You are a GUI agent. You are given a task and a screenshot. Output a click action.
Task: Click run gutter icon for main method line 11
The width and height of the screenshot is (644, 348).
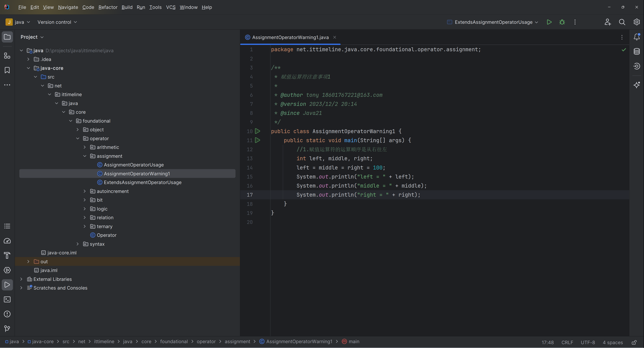point(258,140)
